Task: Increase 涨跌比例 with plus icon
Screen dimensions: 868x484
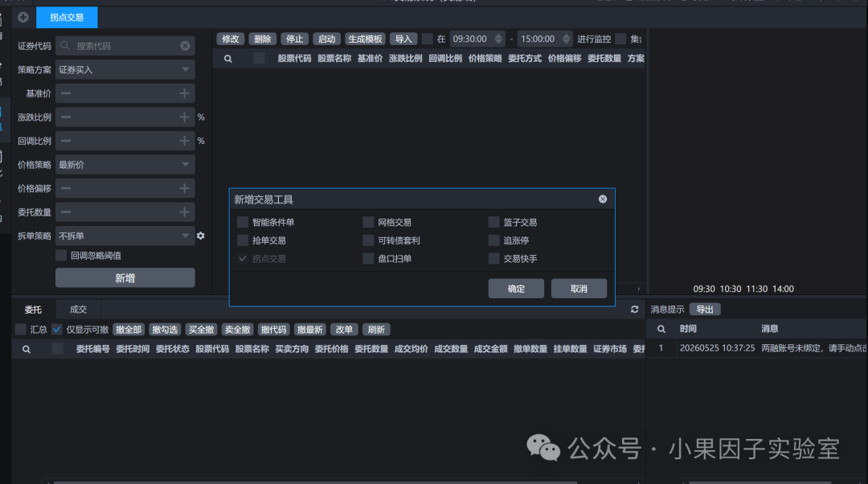Action: tap(184, 117)
